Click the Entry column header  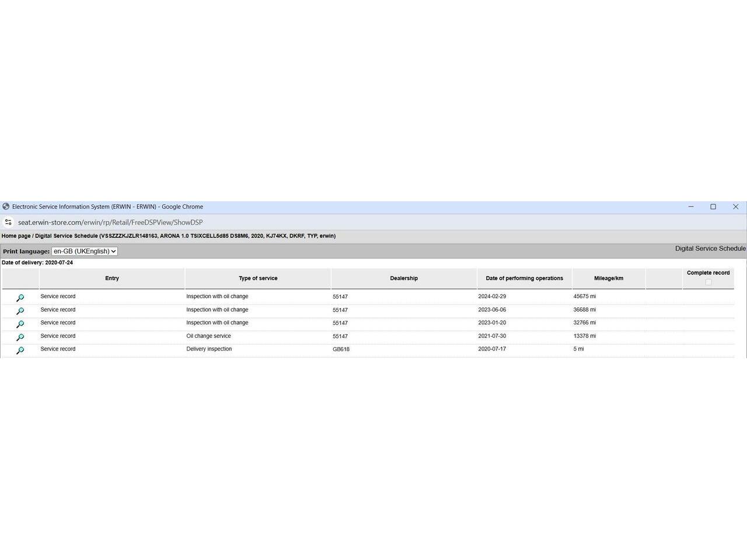point(112,278)
